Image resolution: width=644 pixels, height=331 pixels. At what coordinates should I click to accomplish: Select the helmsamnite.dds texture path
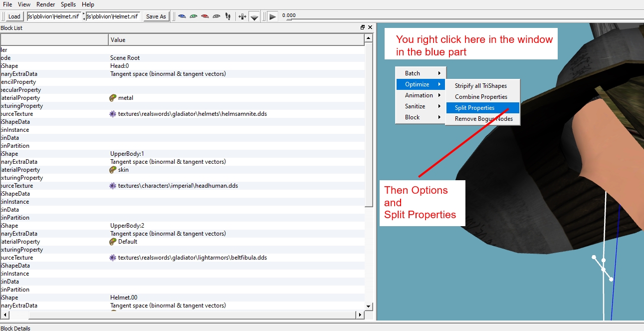[x=192, y=114]
